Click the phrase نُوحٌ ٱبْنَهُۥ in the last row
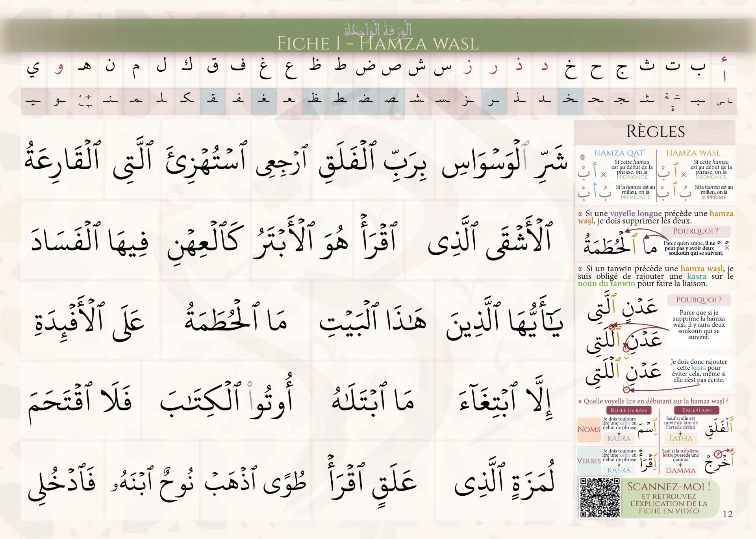The height and width of the screenshot is (539, 756). click(x=152, y=483)
